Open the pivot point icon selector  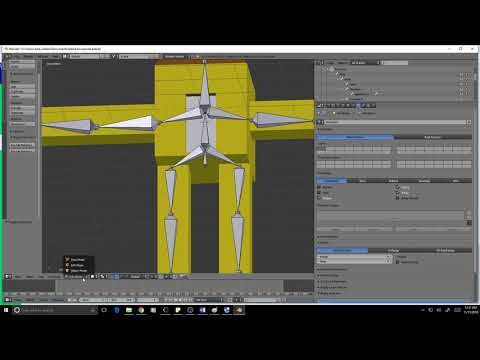click(x=104, y=277)
